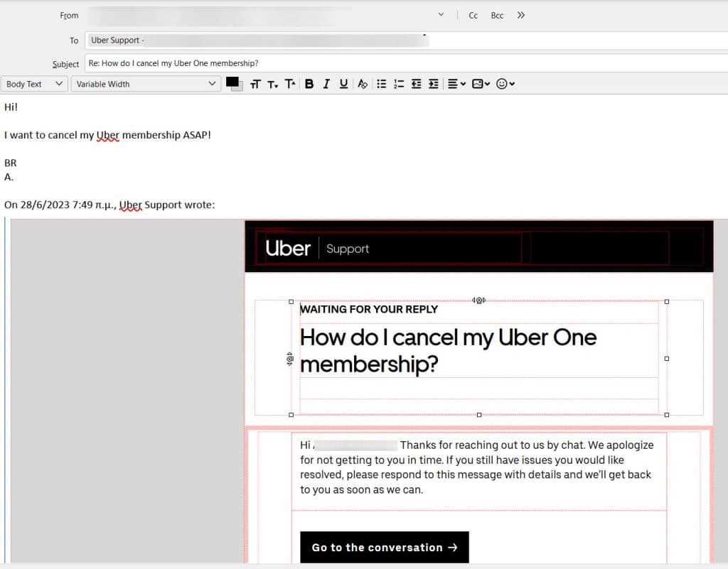This screenshot has height=569, width=728.
Task: Open the font size chooser (TT icon)
Action: [255, 84]
